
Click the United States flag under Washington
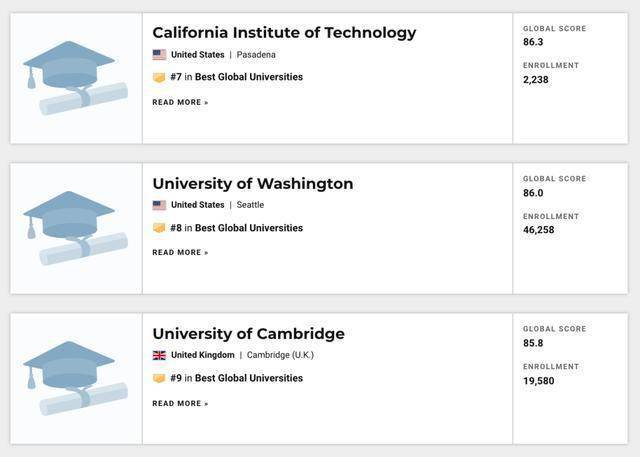pos(159,205)
